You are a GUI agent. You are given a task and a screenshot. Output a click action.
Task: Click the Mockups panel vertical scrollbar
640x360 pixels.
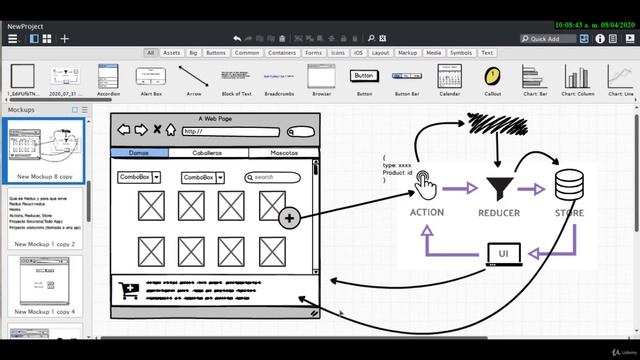pyautogui.click(x=89, y=202)
